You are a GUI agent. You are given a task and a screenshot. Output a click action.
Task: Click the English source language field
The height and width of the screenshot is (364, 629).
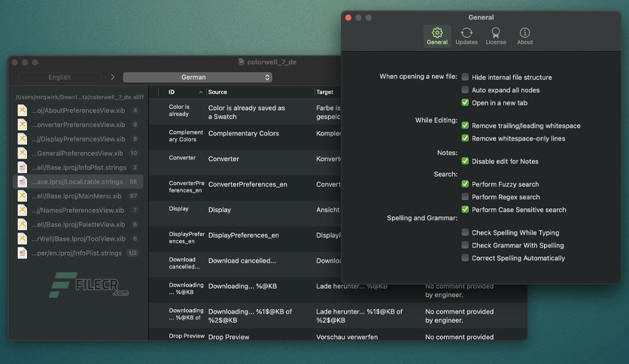click(59, 77)
